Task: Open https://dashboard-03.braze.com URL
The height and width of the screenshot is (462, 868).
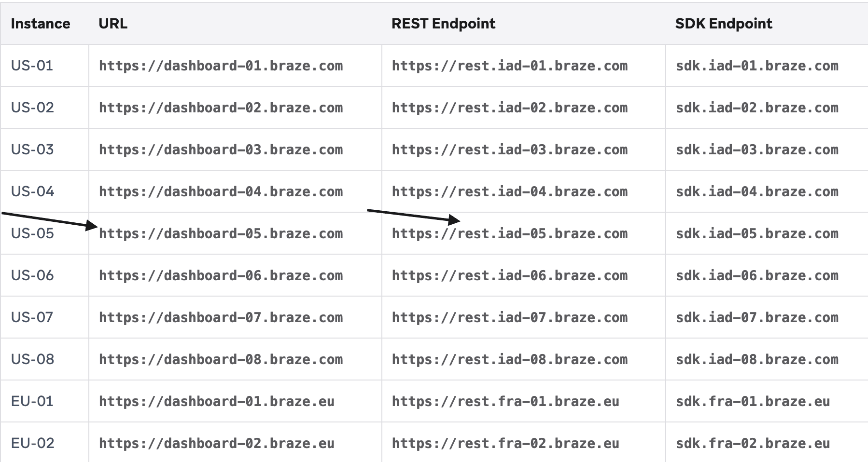Action: (x=221, y=149)
